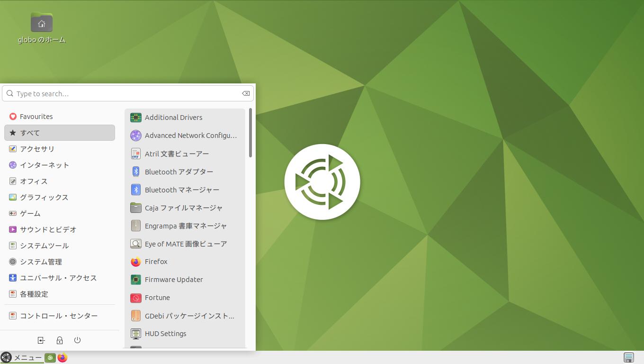Open Bluetooth マネージャー
The width and height of the screenshot is (644, 364).
click(182, 190)
